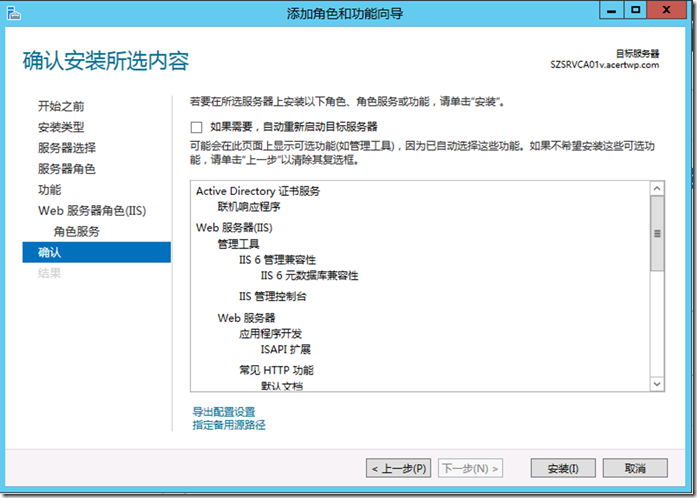The height and width of the screenshot is (498, 697).
Task: Go to the 服务器角色 step
Action: click(x=67, y=169)
